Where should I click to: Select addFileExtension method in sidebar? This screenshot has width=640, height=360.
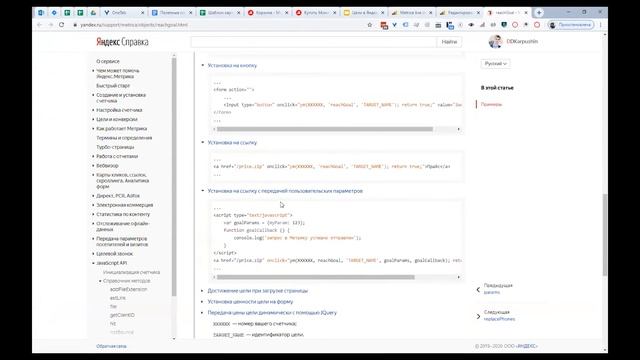[128, 289]
